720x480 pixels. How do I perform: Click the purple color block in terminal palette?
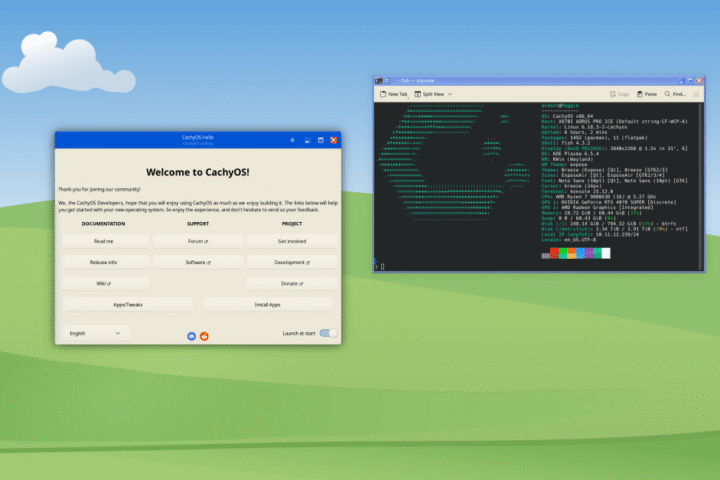tap(589, 253)
